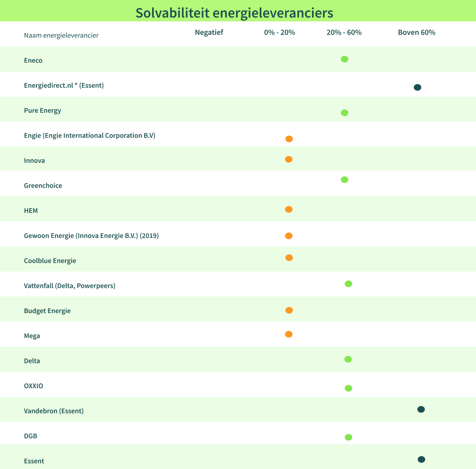Click the DGB supplier name
The height and width of the screenshot is (469, 476).
tap(30, 436)
